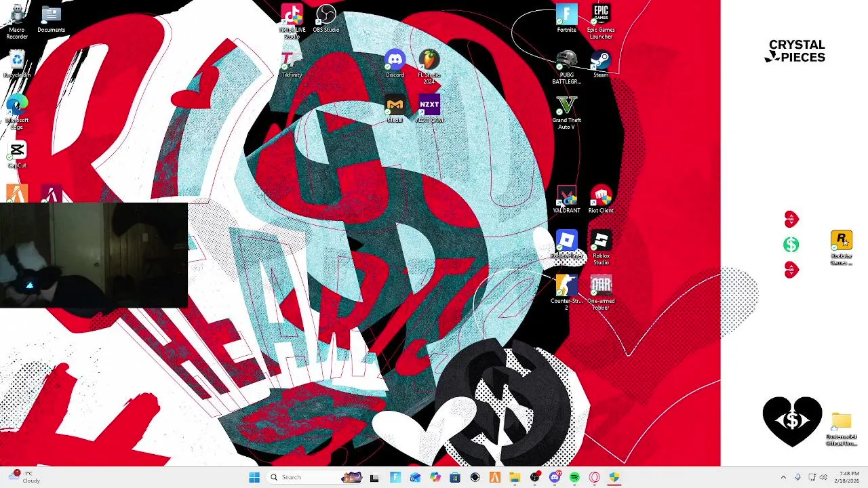Open the Riot Client shortcut
The image size is (868, 488).
coord(601,200)
